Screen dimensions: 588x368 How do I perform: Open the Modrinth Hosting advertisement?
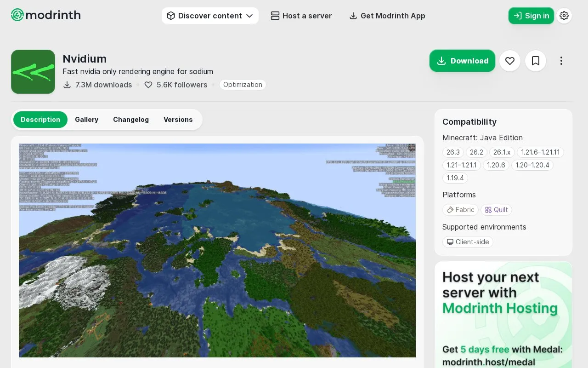[503, 315]
